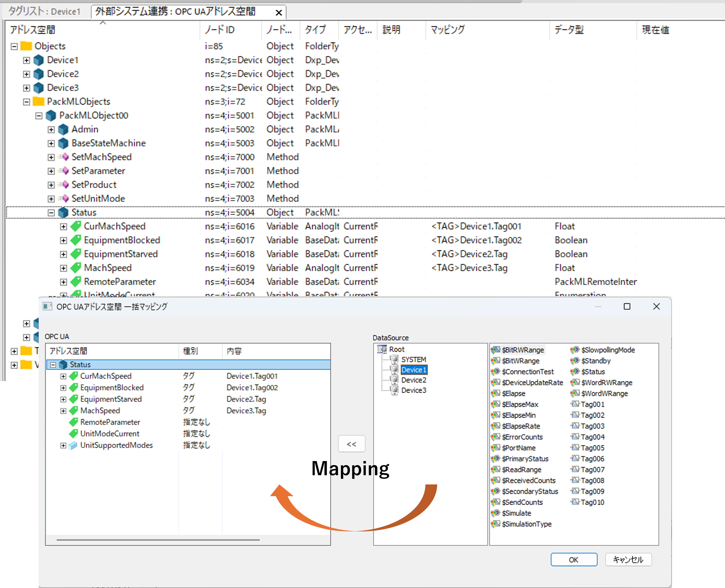Click the Device2 device icon under Root
This screenshot has width=725, height=588.
(x=394, y=380)
